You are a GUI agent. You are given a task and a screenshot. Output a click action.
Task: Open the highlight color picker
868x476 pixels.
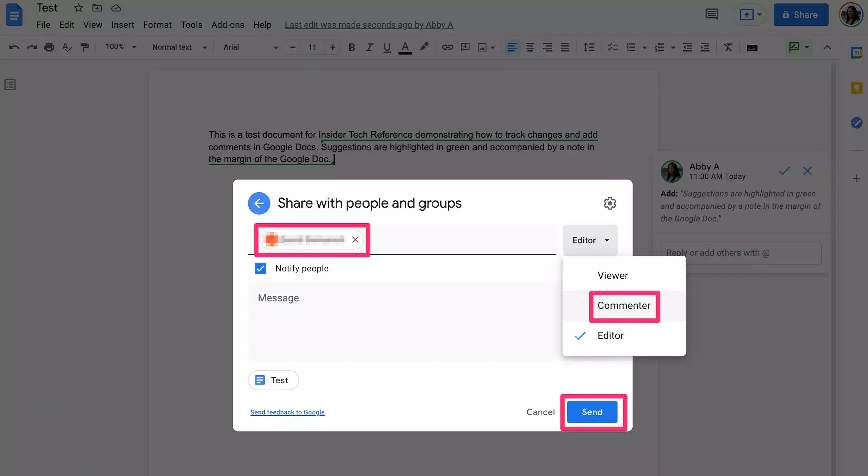(424, 47)
